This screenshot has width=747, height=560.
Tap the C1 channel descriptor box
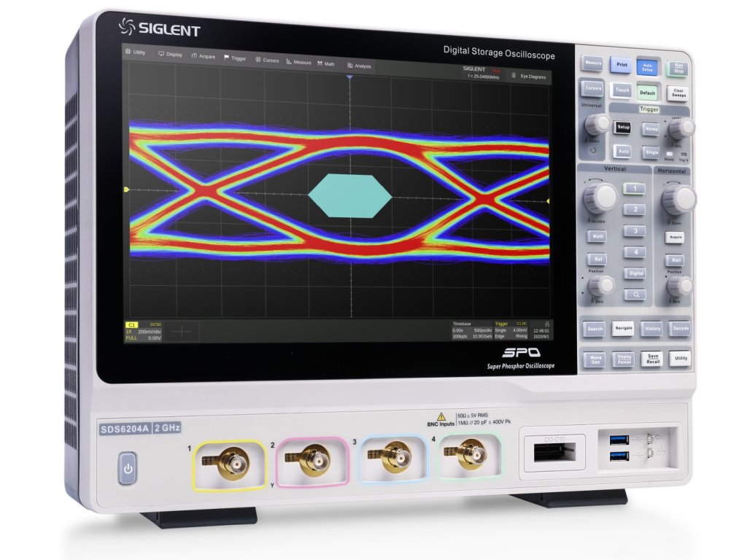(x=144, y=332)
